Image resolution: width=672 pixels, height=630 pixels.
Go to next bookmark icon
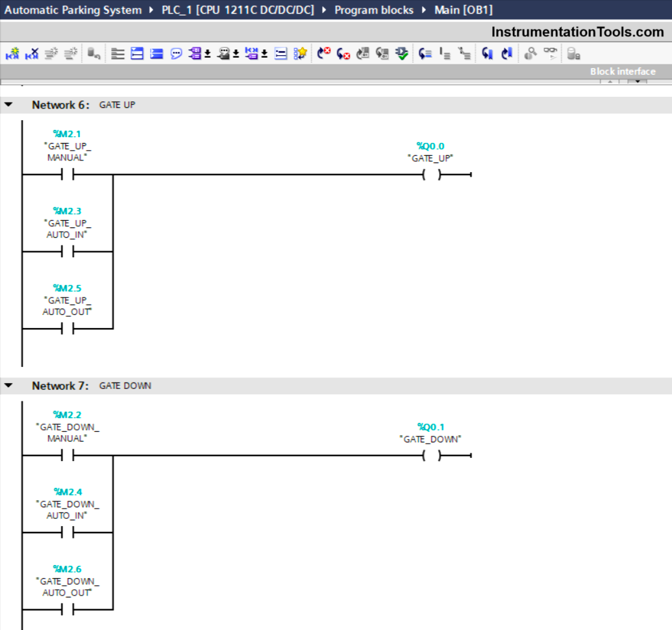(x=507, y=53)
